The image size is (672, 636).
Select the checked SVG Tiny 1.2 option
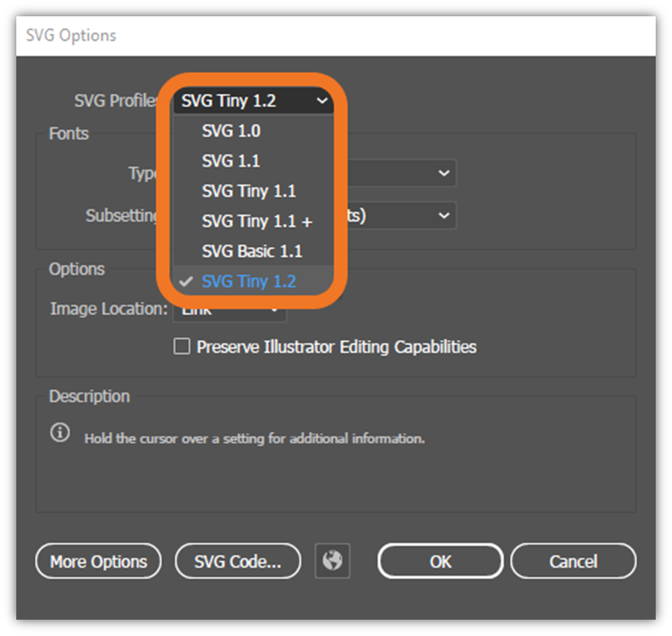pos(254,281)
